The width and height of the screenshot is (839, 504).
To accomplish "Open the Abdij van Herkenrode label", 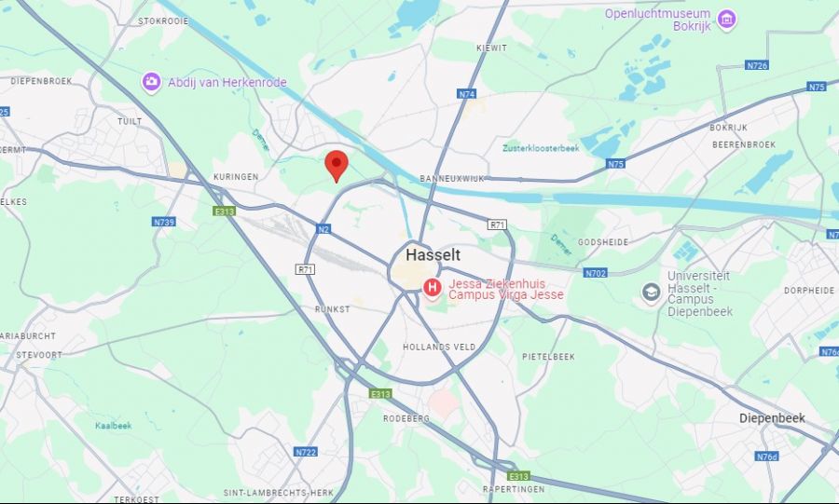I will point(227,82).
